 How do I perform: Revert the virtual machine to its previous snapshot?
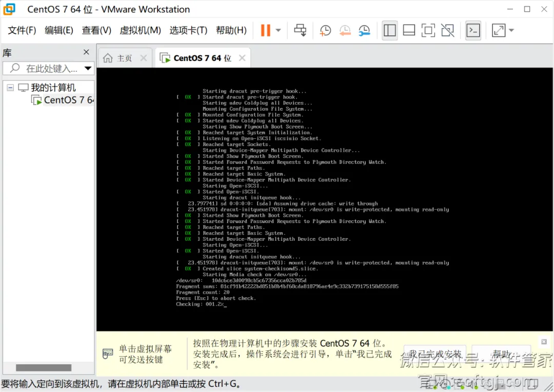[x=345, y=30]
